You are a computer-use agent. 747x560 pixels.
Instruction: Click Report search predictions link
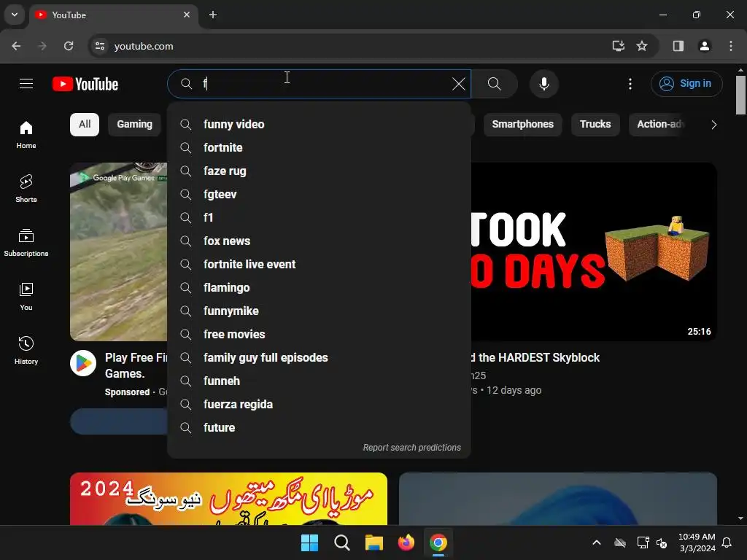click(411, 448)
